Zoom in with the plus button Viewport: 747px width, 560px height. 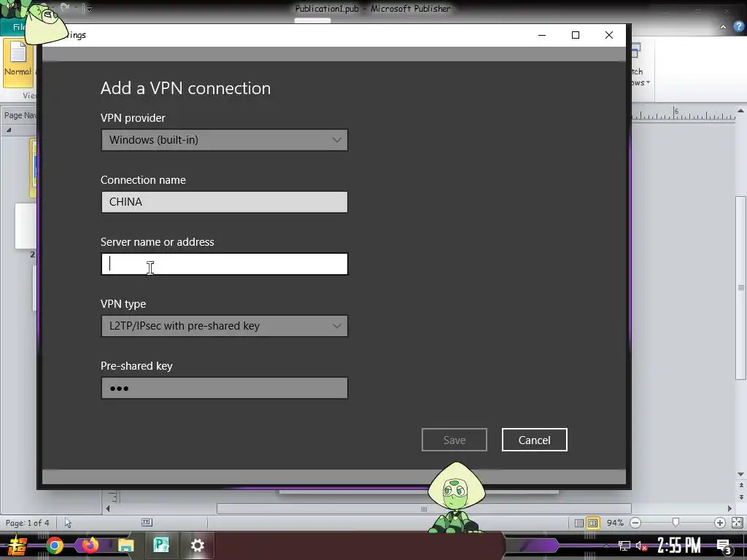point(720,523)
